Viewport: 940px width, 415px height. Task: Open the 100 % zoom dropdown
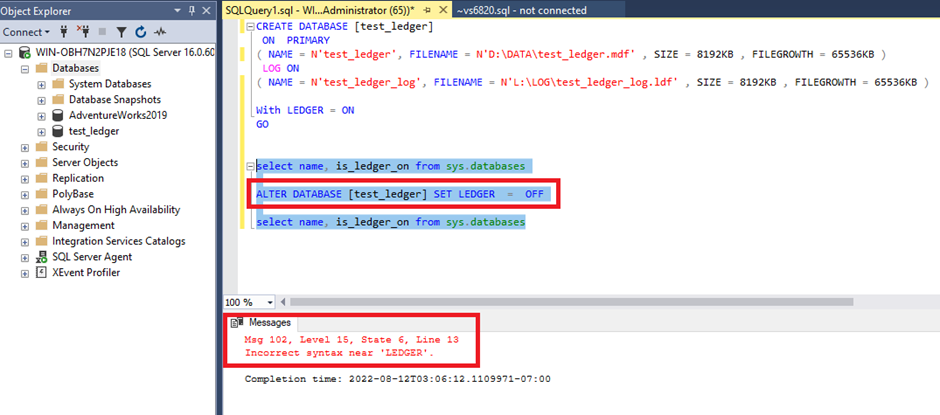[270, 302]
